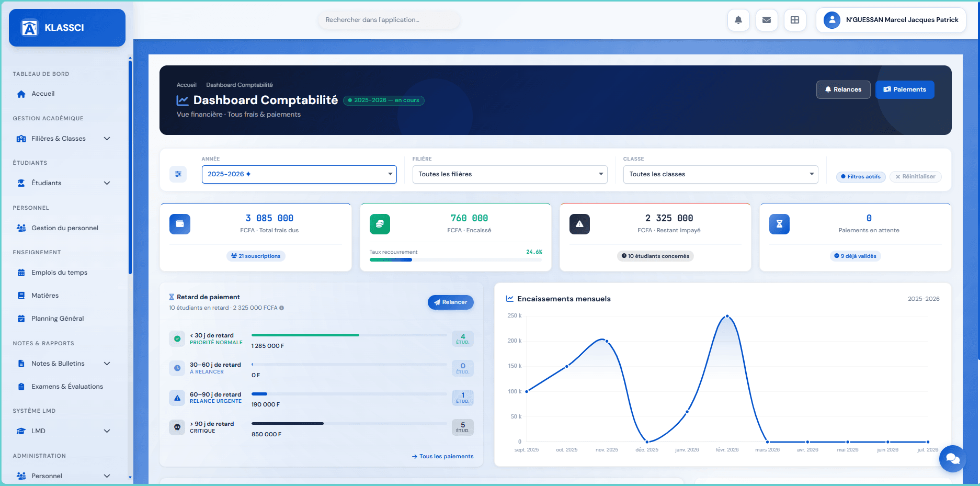
Task: Click the Taux recouvrement progress bar
Action: click(455, 259)
